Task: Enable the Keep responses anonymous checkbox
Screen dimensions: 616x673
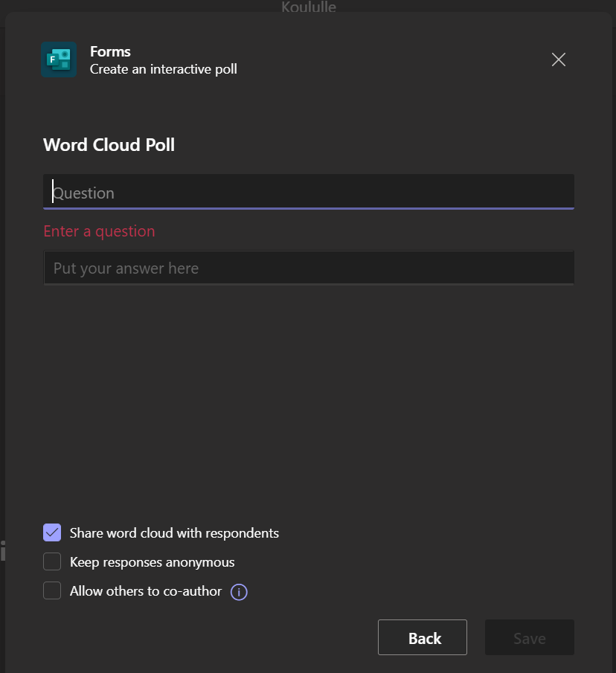Action: click(52, 561)
